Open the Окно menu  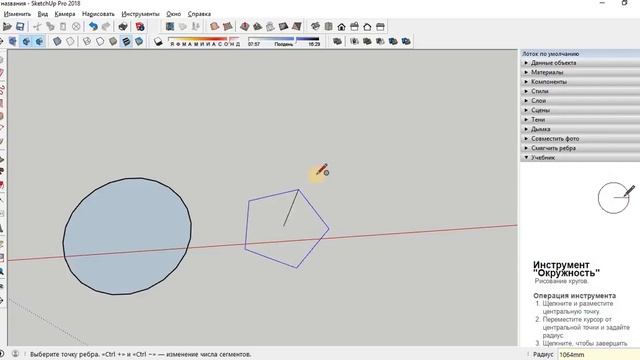coord(173,14)
